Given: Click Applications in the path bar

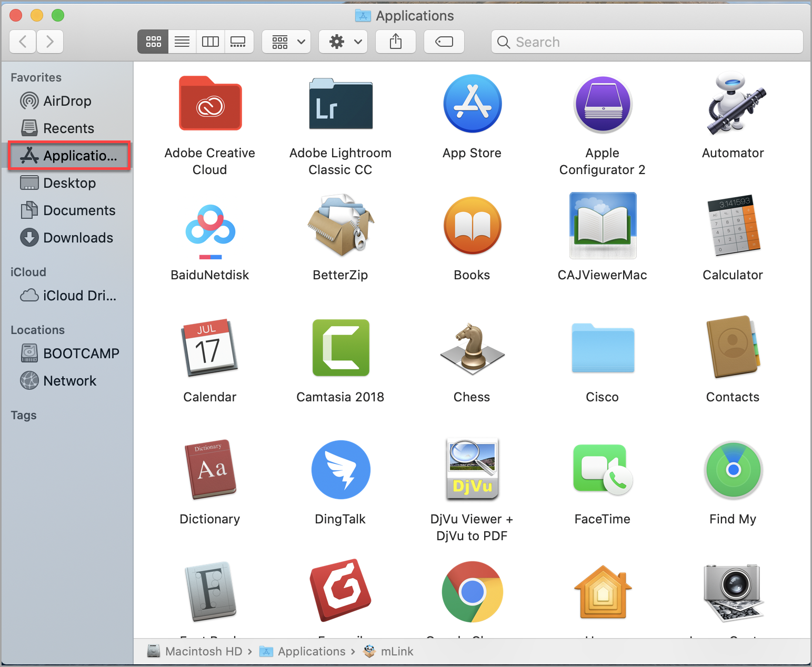Looking at the screenshot, I should 303,651.
